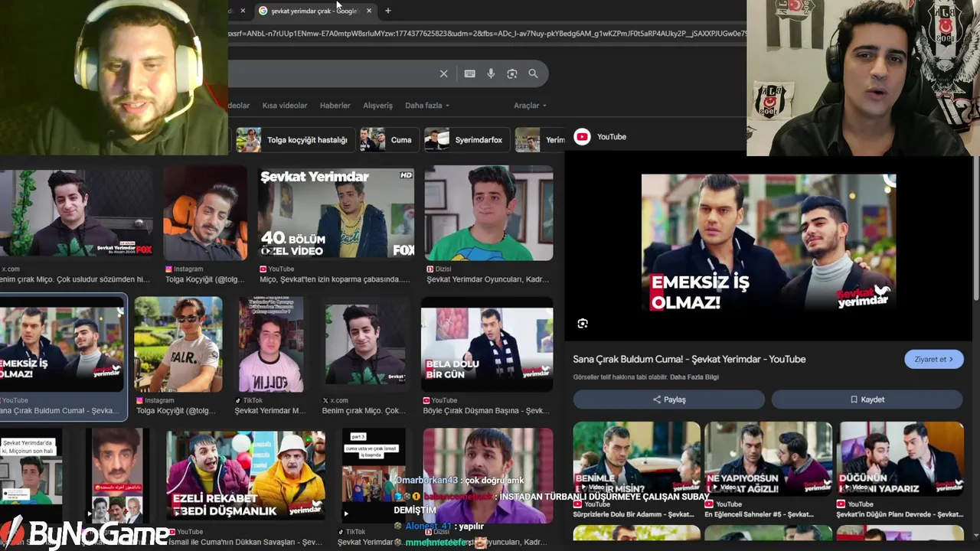The height and width of the screenshot is (551, 980).
Task: Click the magnifier search icon in the search box
Action: click(x=533, y=73)
